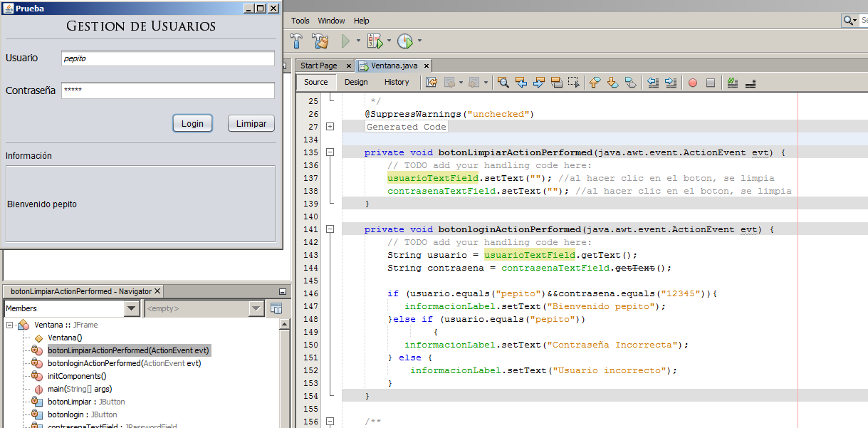Screen dimensions: 868x428
Task: Click the Debug Project toolbar icon
Action: [x=375, y=41]
